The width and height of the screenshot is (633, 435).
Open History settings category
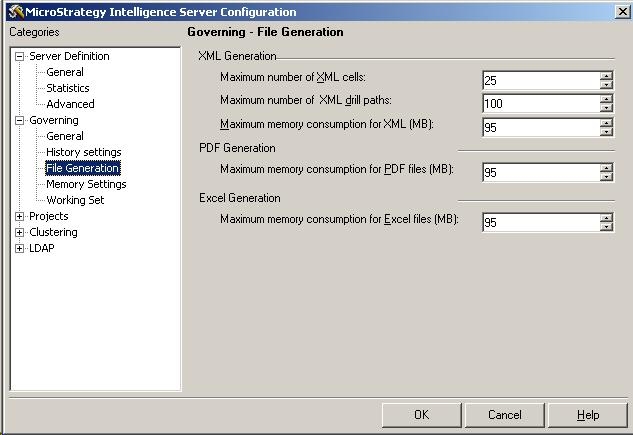coord(84,152)
